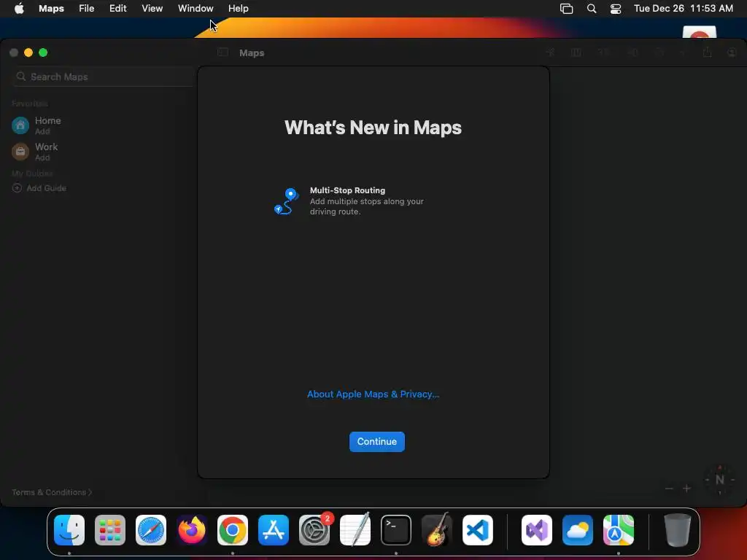Click the overlapping windows icon in menu bar
Viewport: 747px width, 560px height.
click(x=566, y=9)
